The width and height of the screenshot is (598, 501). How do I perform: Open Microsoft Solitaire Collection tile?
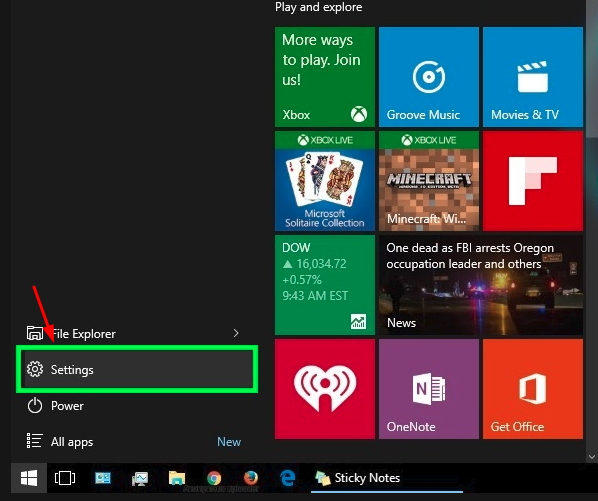[325, 181]
